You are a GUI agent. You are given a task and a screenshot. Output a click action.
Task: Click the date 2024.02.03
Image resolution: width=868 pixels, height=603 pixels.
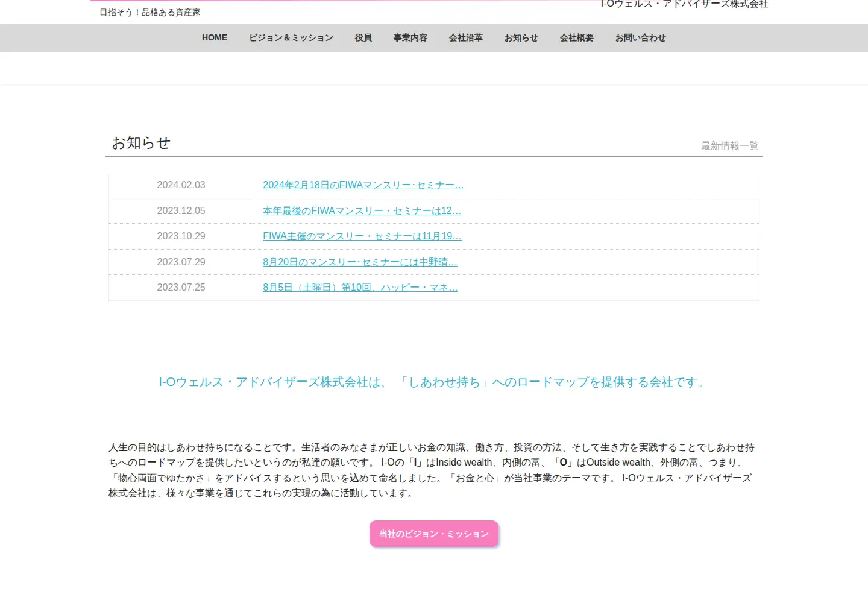point(181,185)
